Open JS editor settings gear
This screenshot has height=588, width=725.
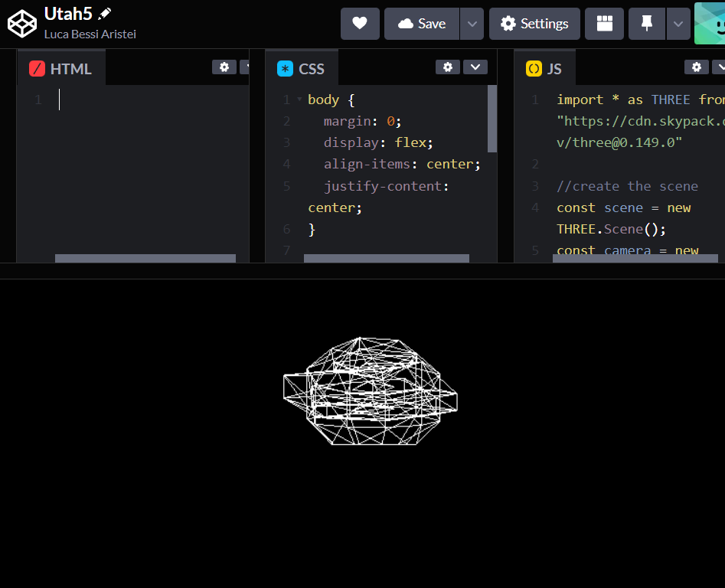[696, 67]
